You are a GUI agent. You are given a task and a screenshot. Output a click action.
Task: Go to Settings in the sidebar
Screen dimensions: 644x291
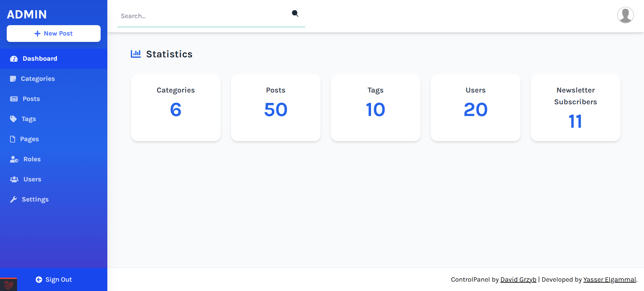point(54,199)
